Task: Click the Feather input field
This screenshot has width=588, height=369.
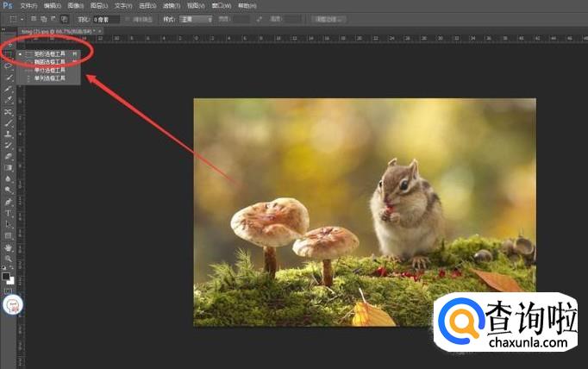Action: coord(106,18)
